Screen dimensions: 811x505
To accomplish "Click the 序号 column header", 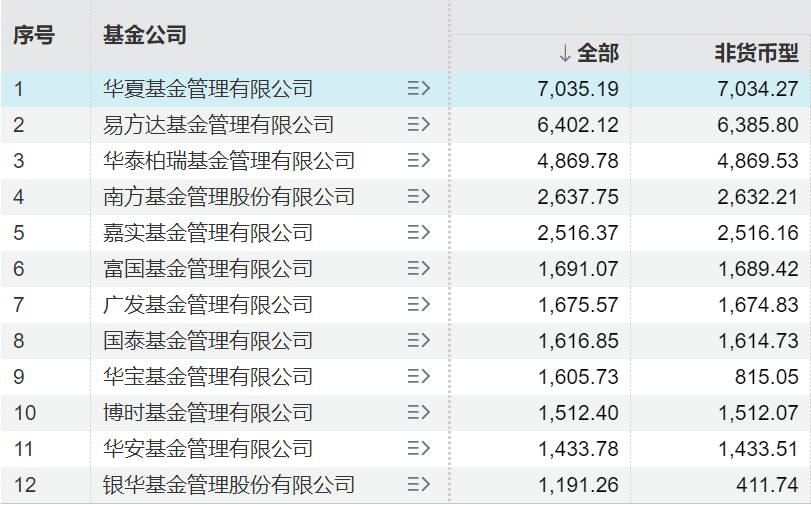I will pyautogui.click(x=34, y=35).
